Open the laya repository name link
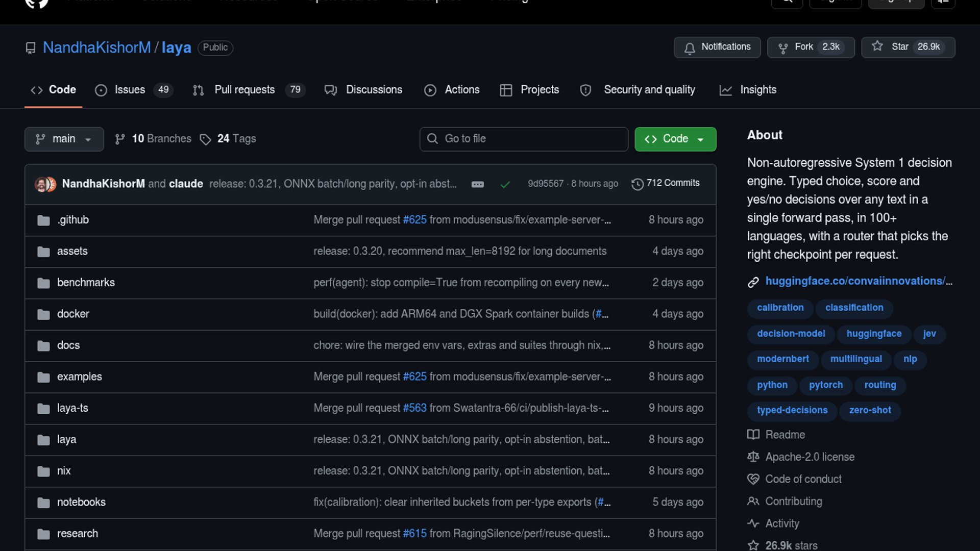This screenshot has width=980, height=551. point(176,47)
